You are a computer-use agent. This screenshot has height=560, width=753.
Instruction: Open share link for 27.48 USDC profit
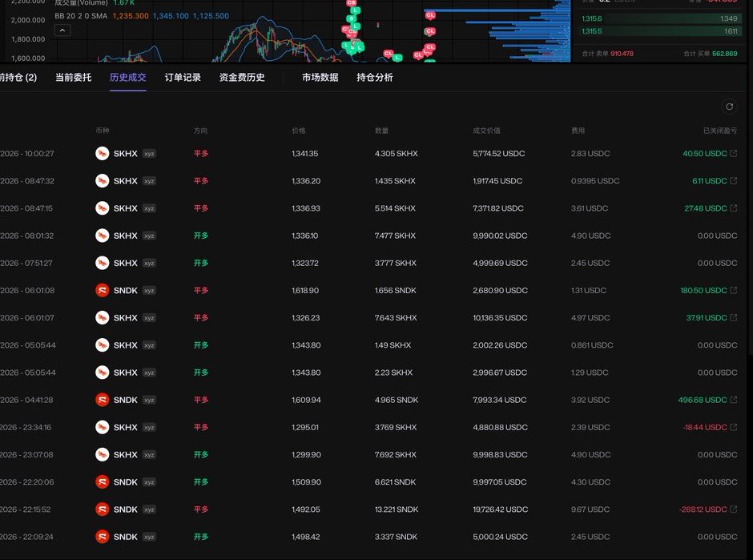pyautogui.click(x=733, y=208)
